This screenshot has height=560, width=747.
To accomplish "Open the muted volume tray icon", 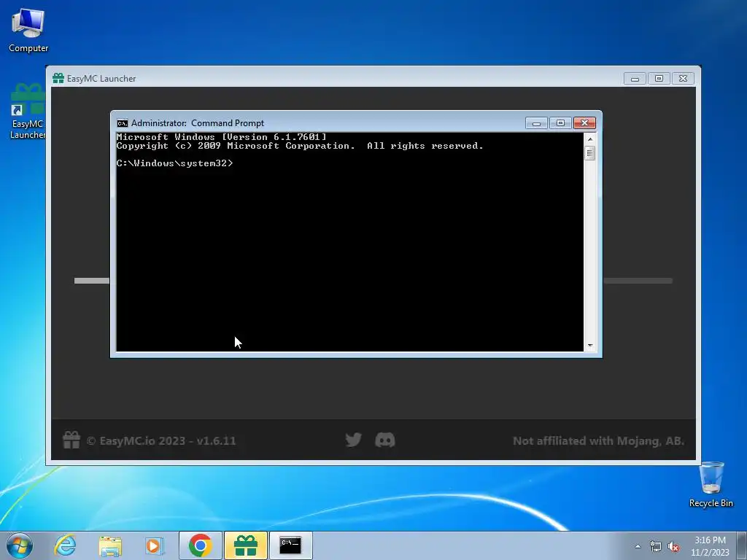I will [673, 546].
